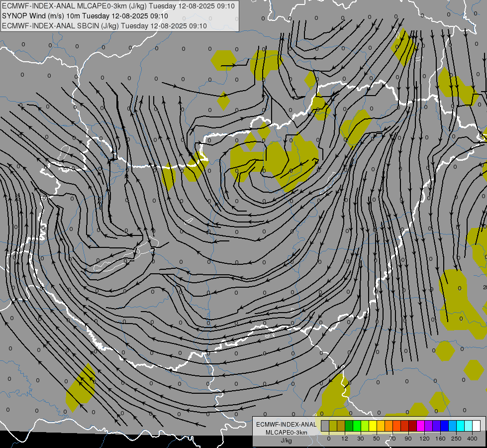Select the yellow-green lime legend swatch
This screenshot has width=487, height=448.
[x=365, y=426]
